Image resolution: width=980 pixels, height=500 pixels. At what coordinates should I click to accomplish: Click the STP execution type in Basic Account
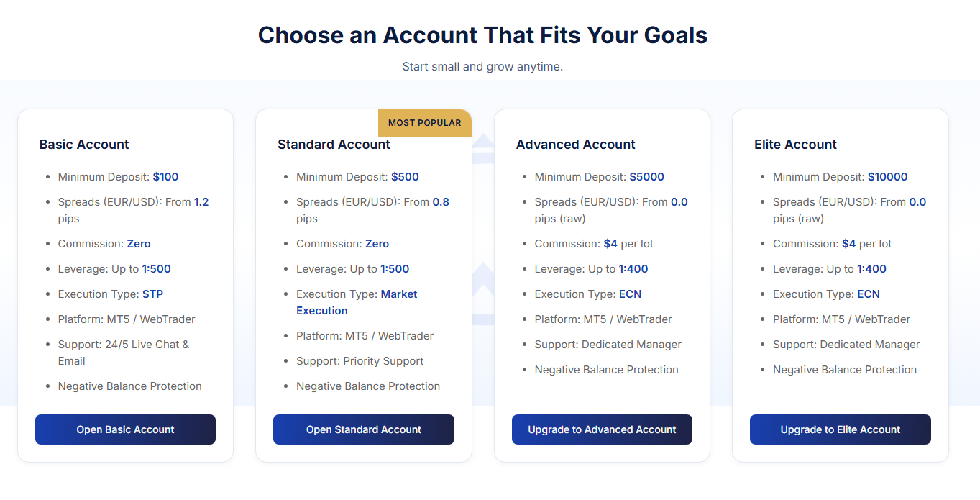click(152, 294)
